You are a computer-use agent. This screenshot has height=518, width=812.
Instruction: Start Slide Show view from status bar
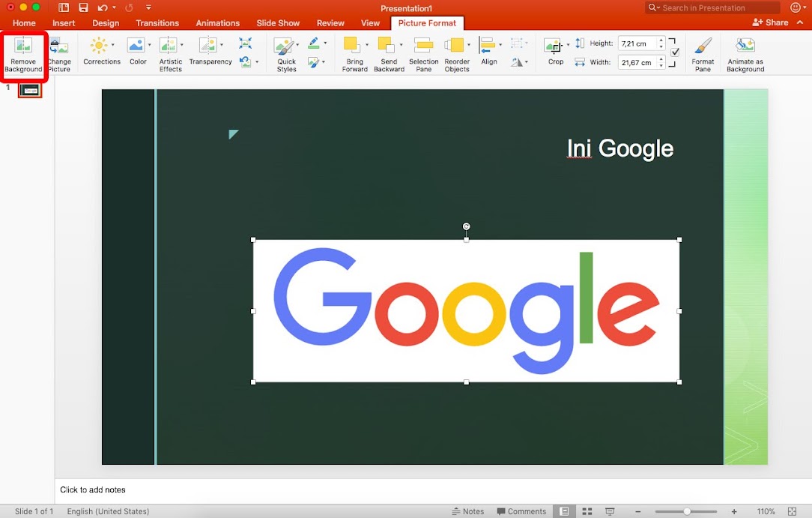tap(610, 511)
